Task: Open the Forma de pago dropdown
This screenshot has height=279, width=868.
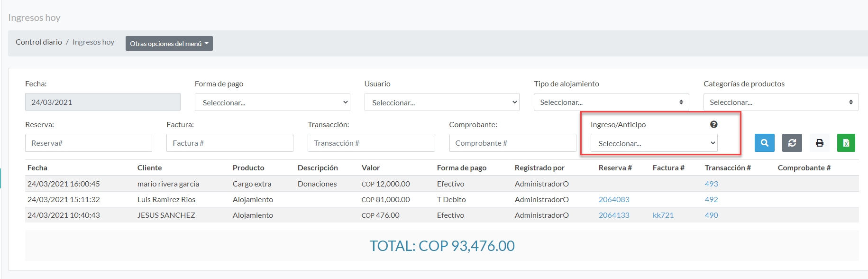Action: pos(272,102)
